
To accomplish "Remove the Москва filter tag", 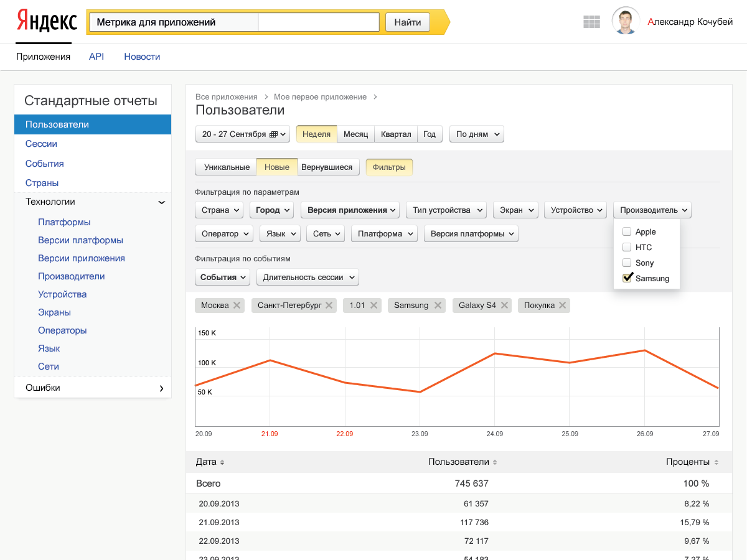I will [x=237, y=306].
